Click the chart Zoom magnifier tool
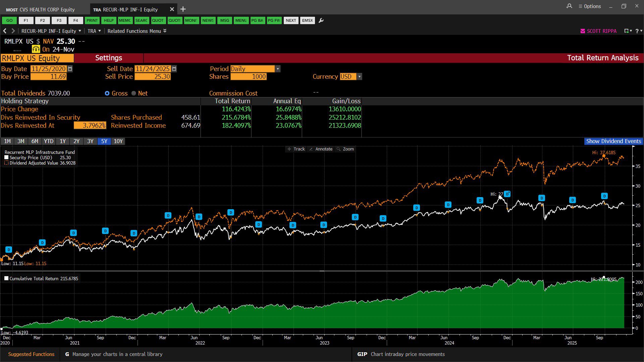644x362 pixels. pyautogui.click(x=345, y=149)
